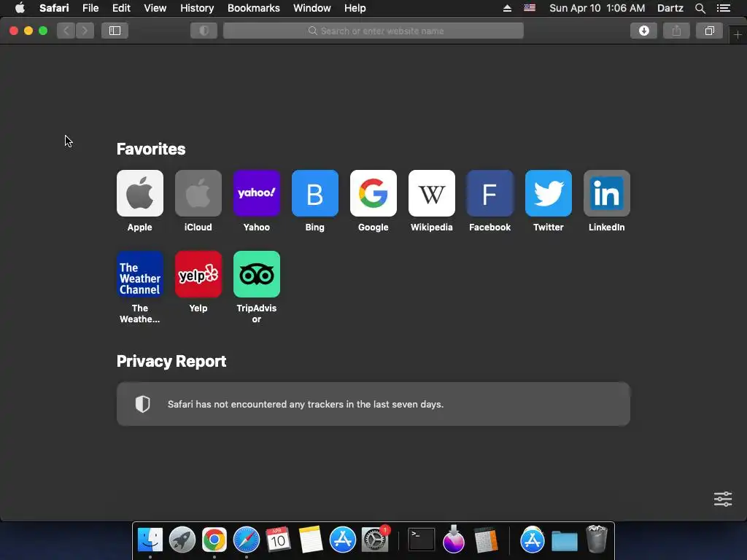Show tab overview
Image resolution: width=747 pixels, height=560 pixels.
tap(709, 31)
